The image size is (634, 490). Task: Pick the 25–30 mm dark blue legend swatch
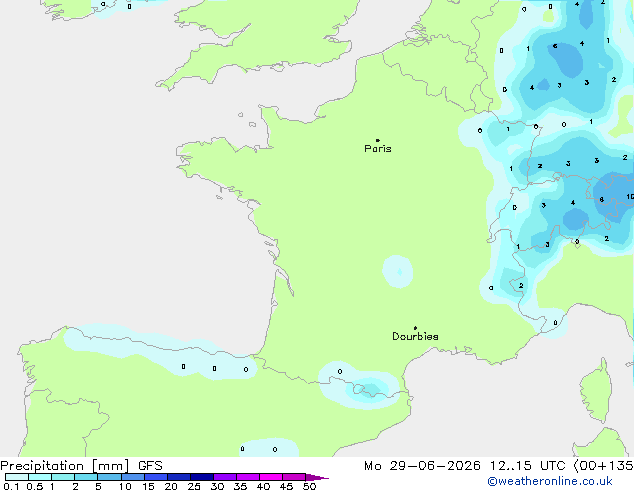pos(202,477)
